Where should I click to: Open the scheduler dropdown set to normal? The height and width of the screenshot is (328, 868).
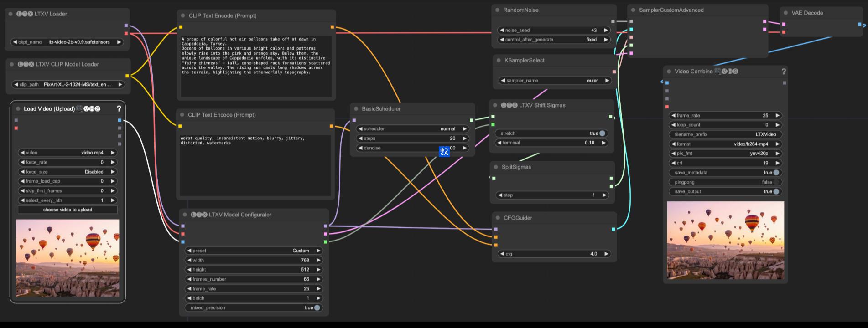(412, 129)
